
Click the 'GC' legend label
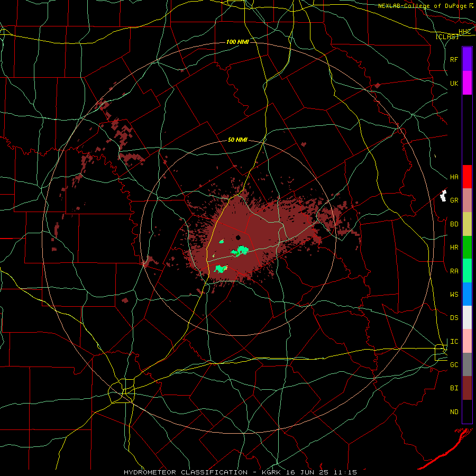pos(454,365)
